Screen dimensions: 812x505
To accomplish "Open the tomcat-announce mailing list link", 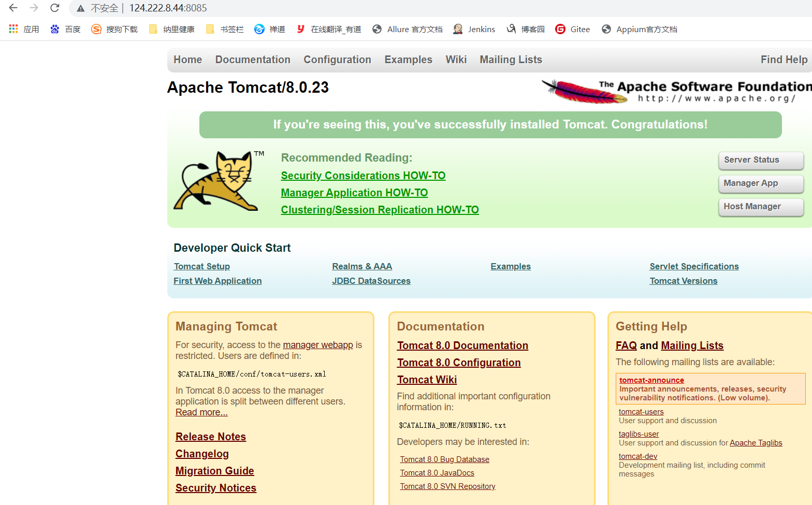I will pos(651,380).
